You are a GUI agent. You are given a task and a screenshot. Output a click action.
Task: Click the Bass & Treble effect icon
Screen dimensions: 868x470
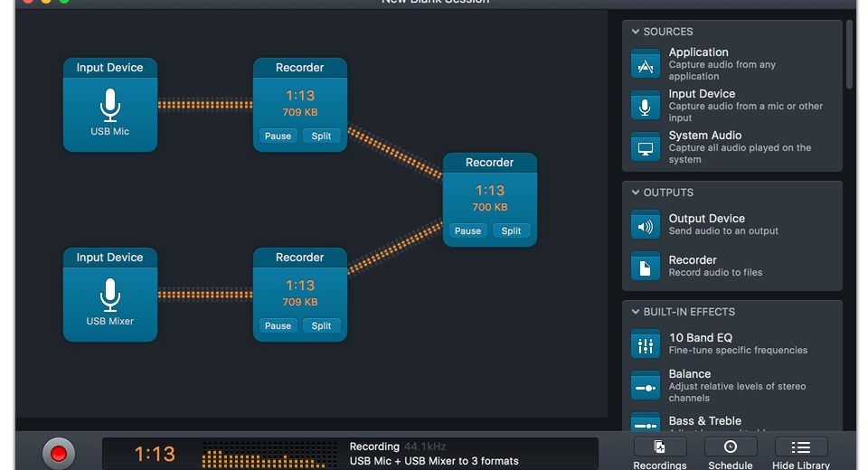[646, 423]
